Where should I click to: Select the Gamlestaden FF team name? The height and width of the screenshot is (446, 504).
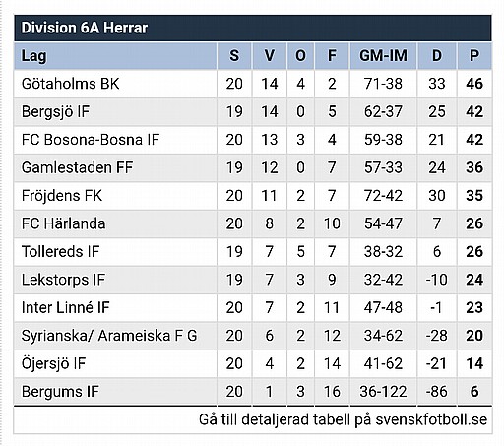coord(77,167)
